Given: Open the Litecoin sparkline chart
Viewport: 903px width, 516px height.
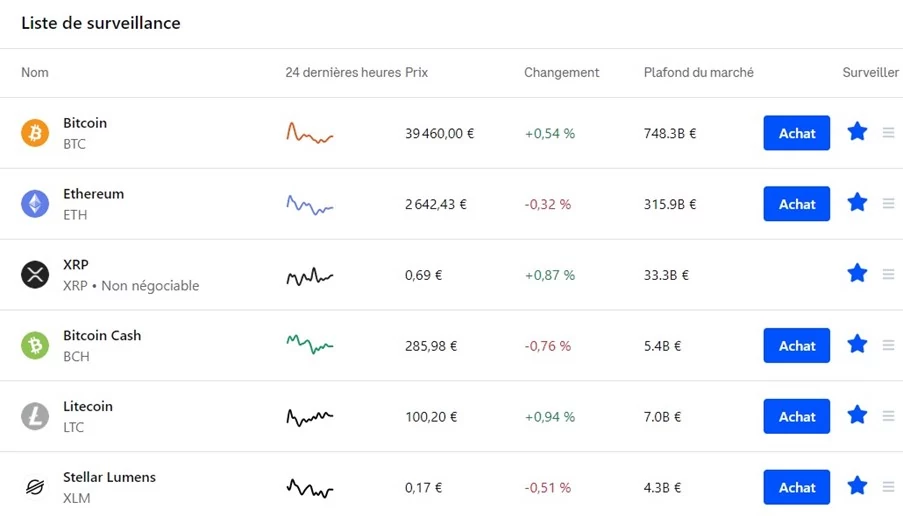Looking at the screenshot, I should pyautogui.click(x=310, y=417).
